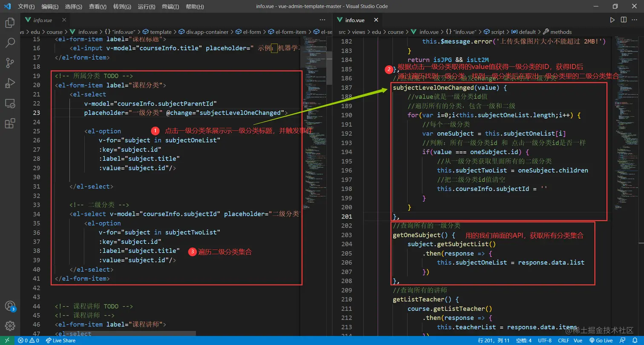The height and width of the screenshot is (345, 644).
Task: Click the v-for="subject in subjectTwoList" line
Action: click(x=159, y=232)
